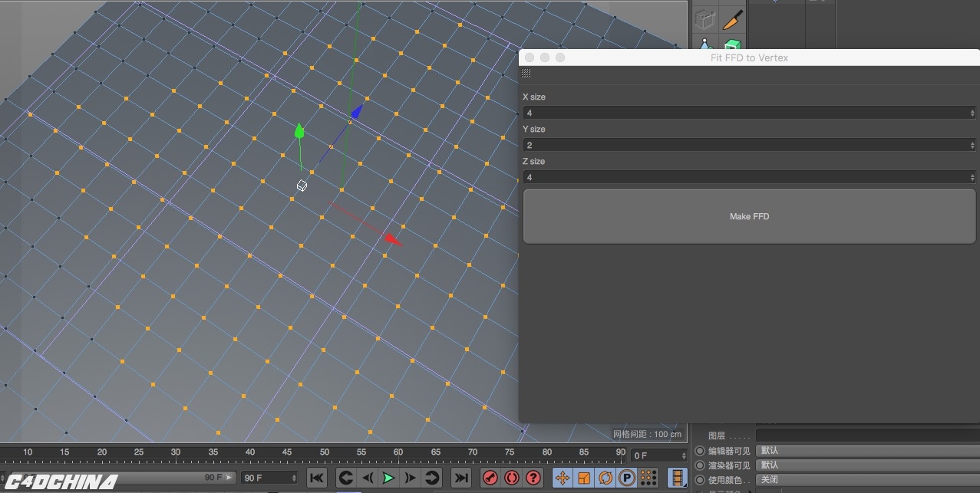Step forward one frame
The image size is (980, 493).
[410, 478]
